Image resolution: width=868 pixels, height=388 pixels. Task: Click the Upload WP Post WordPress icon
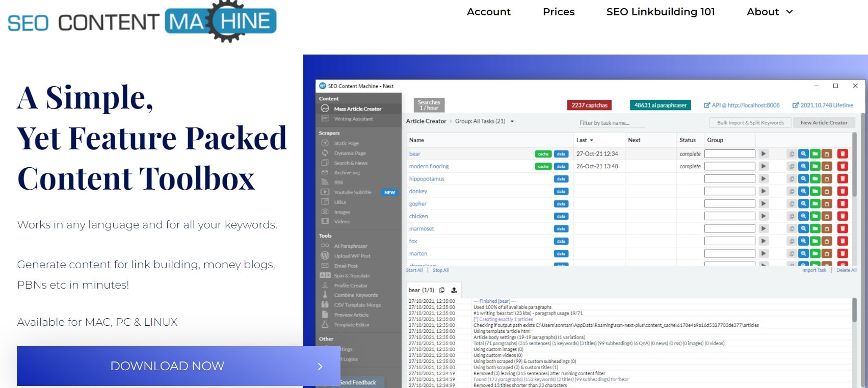click(x=325, y=255)
